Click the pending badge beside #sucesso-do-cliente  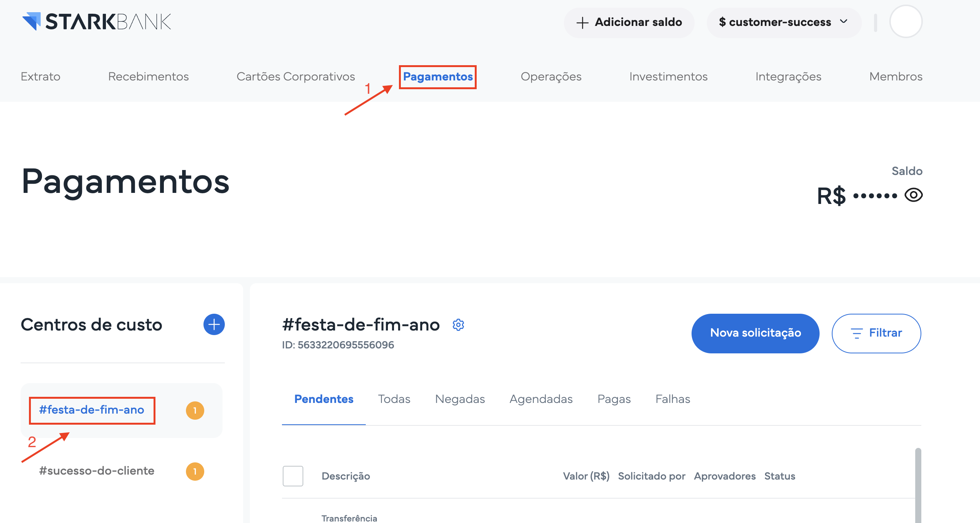[195, 472]
